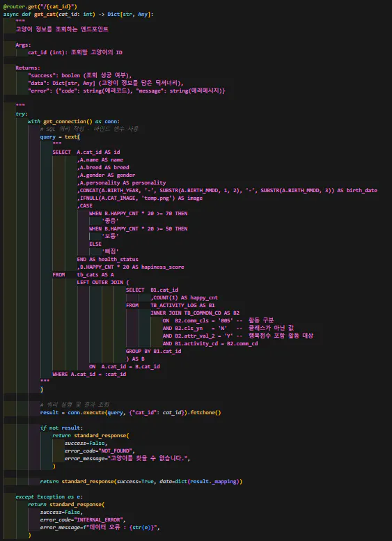Click the '보통' string literal
The width and height of the screenshot is (392, 541).
click(x=110, y=236)
